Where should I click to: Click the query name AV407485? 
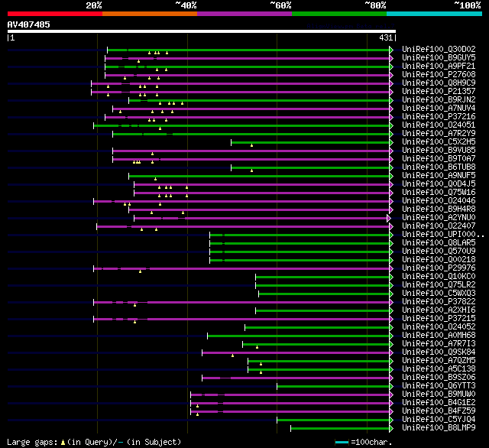[x=29, y=24]
